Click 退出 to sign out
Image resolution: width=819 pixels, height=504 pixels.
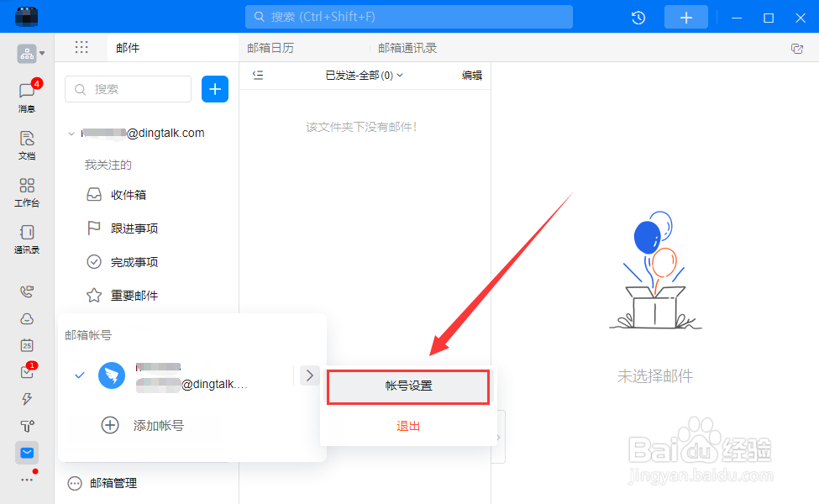[x=408, y=426]
